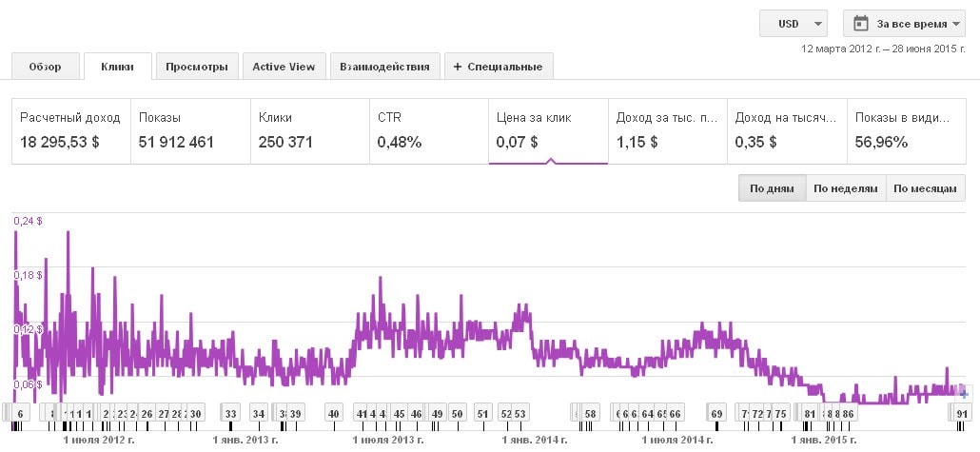This screenshot has width=980, height=452.
Task: Choose the Клики metric card
Action: click(310, 130)
